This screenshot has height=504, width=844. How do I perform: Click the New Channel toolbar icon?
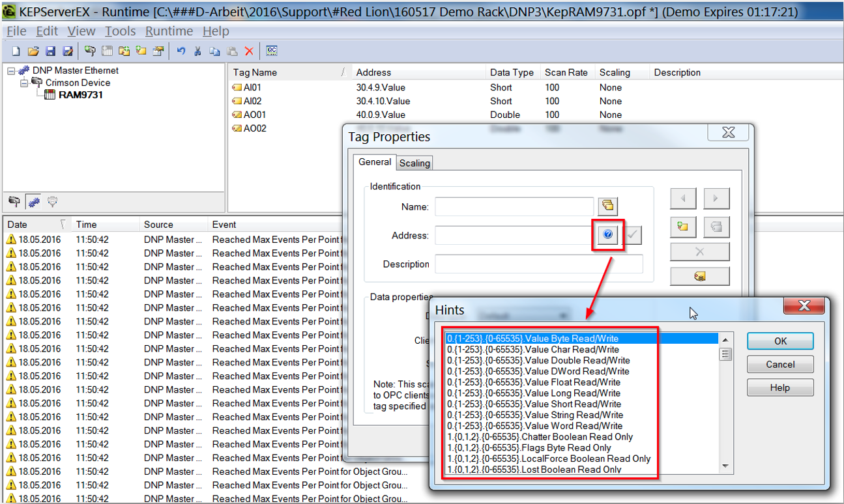(x=90, y=51)
